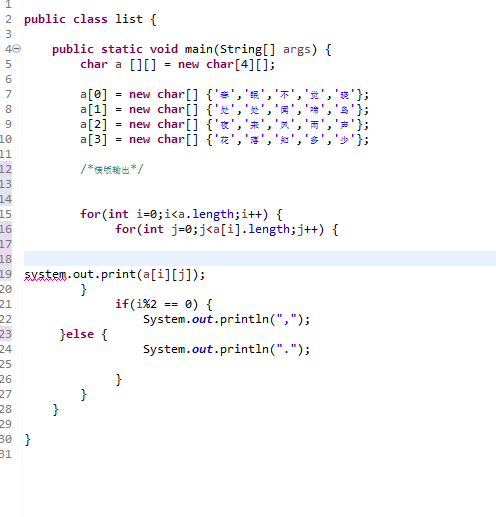Click the green block comment on line 12
Screen dimensions: 496x517
[x=112, y=169]
